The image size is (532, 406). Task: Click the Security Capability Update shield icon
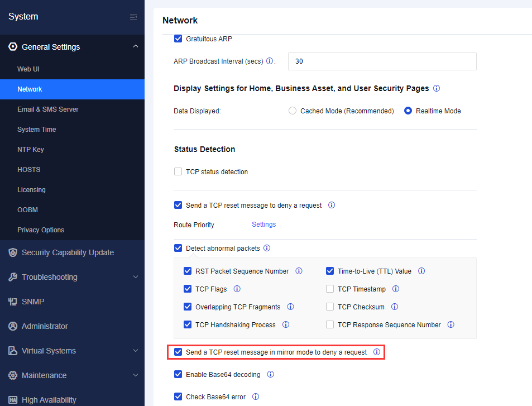(x=12, y=252)
